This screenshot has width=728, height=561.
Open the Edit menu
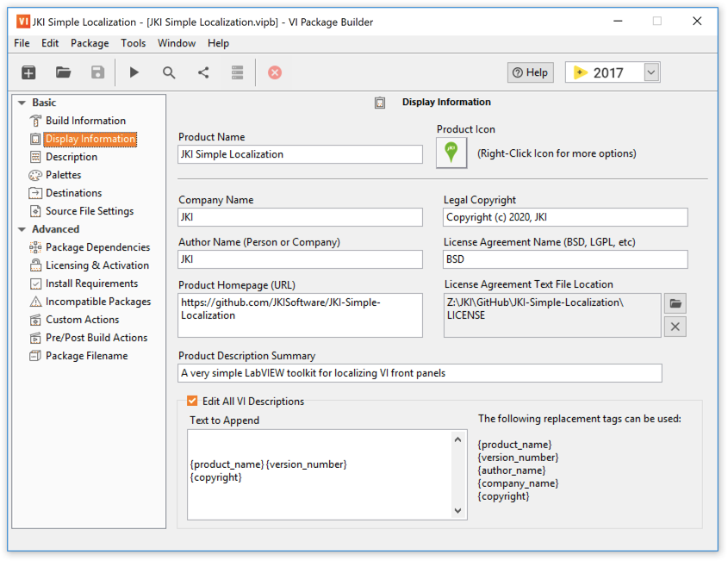coord(50,43)
